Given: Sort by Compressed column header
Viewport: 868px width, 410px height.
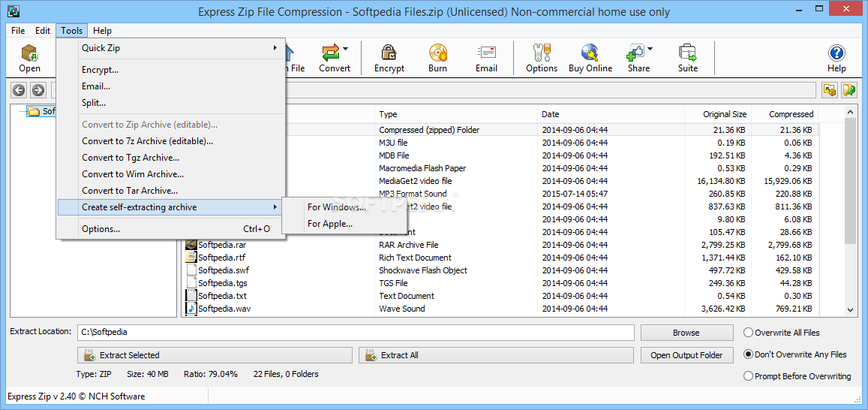Looking at the screenshot, I should [785, 114].
